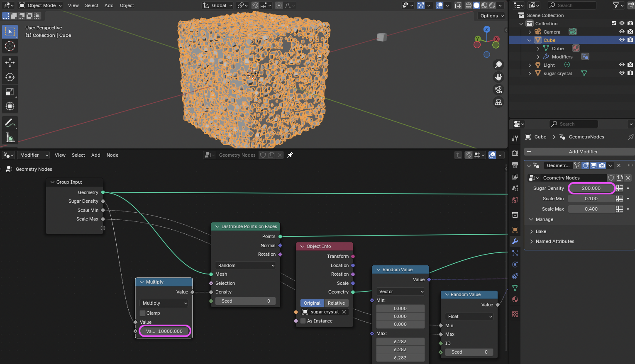Activate the Measure tool

pyautogui.click(x=10, y=137)
